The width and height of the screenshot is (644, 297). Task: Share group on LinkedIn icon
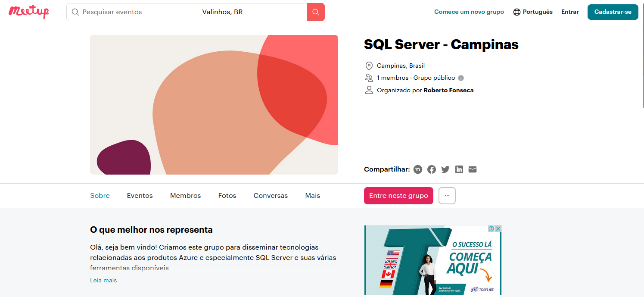[x=459, y=169]
